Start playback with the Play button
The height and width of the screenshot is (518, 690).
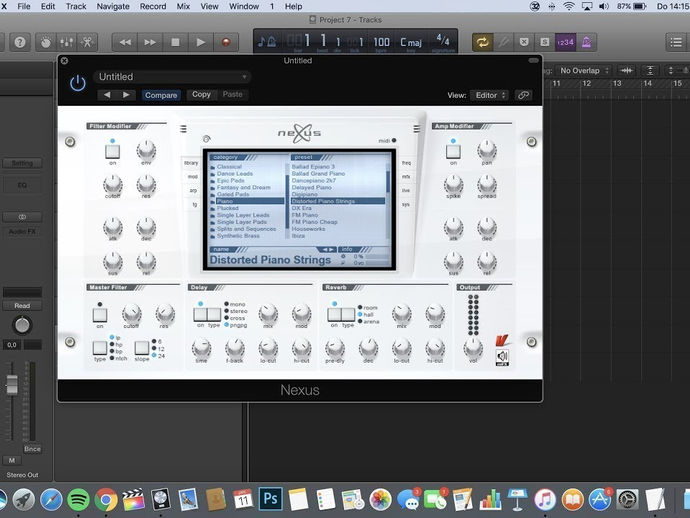[201, 42]
